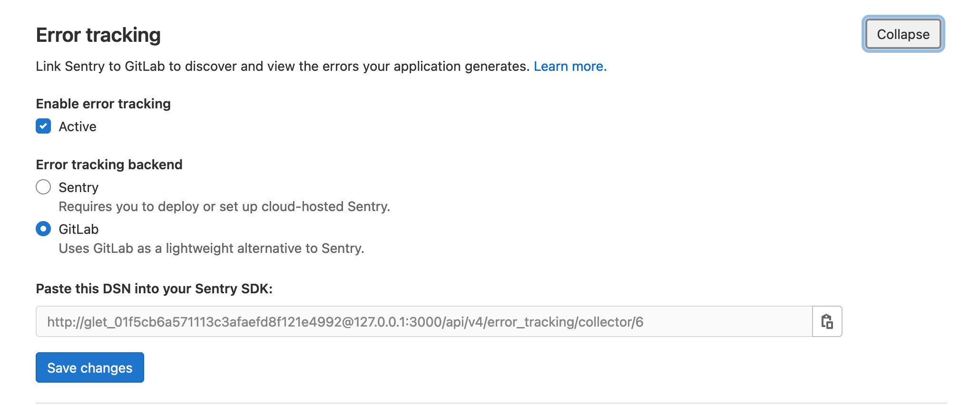Click the GitLab backend label text
The image size is (980, 405).
pos(78,229)
